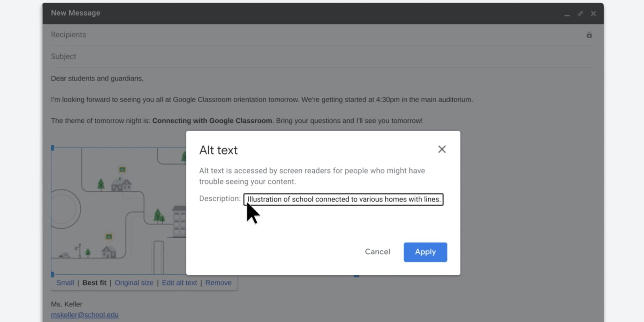Focus the Subject field
The height and width of the screenshot is (322, 644).
pyautogui.click(x=282, y=57)
